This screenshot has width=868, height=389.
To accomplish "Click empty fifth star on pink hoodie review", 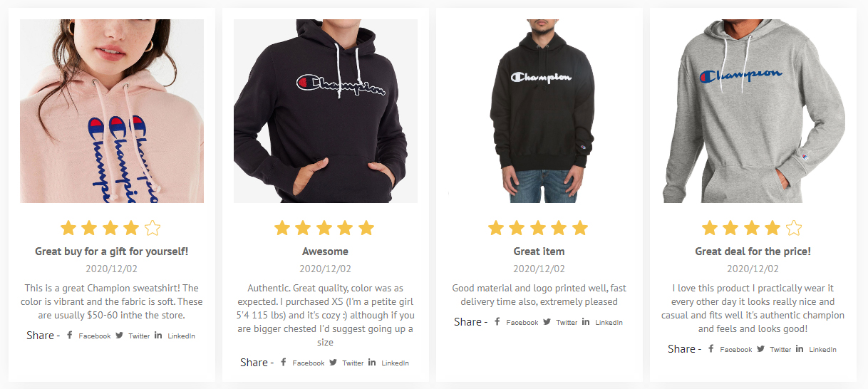I will pyautogui.click(x=153, y=228).
